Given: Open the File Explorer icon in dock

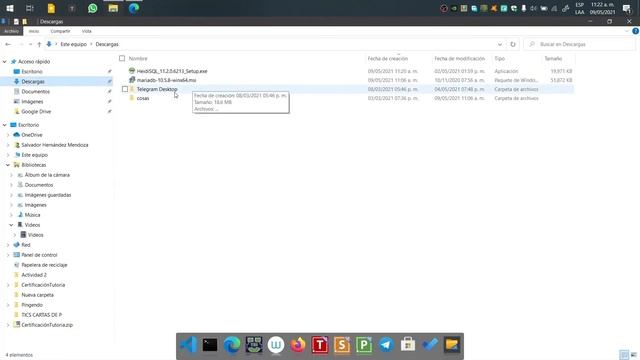Looking at the screenshot, I should [x=452, y=345].
